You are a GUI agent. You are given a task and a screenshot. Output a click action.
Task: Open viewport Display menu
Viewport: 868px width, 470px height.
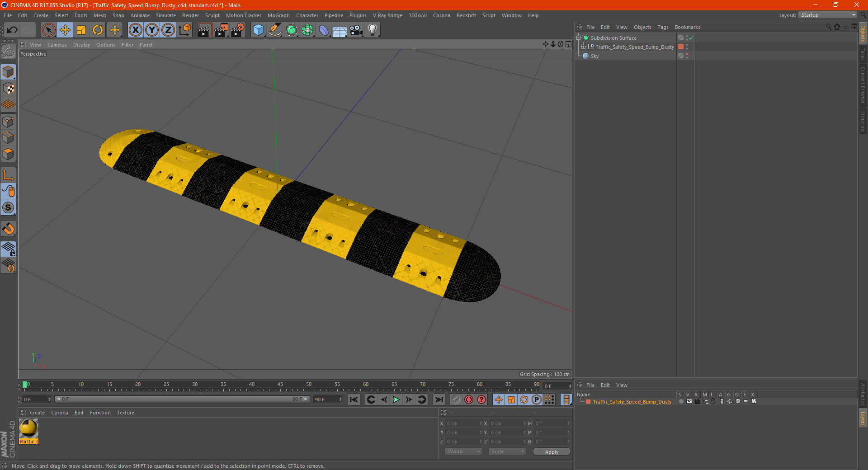click(81, 45)
